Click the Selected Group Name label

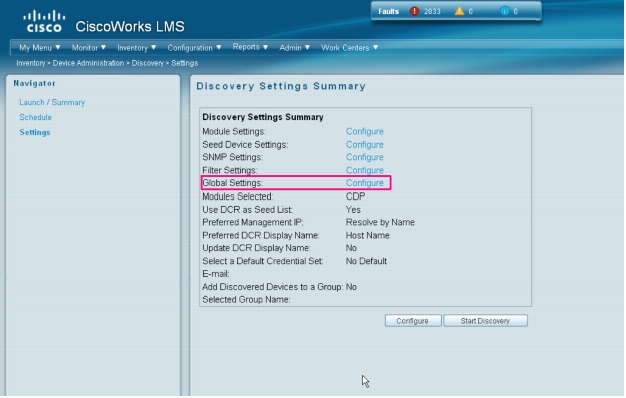click(246, 299)
